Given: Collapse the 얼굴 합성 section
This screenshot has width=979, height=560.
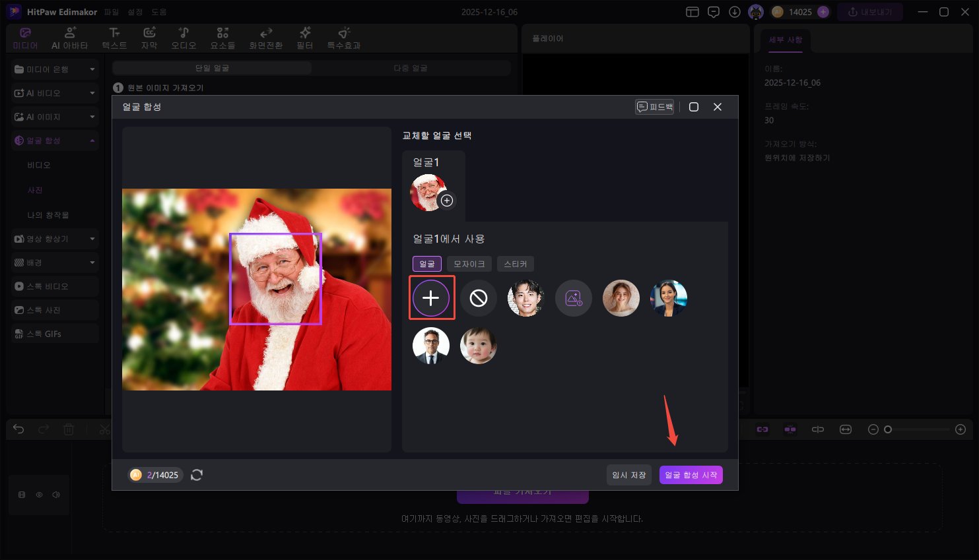Looking at the screenshot, I should click(54, 140).
